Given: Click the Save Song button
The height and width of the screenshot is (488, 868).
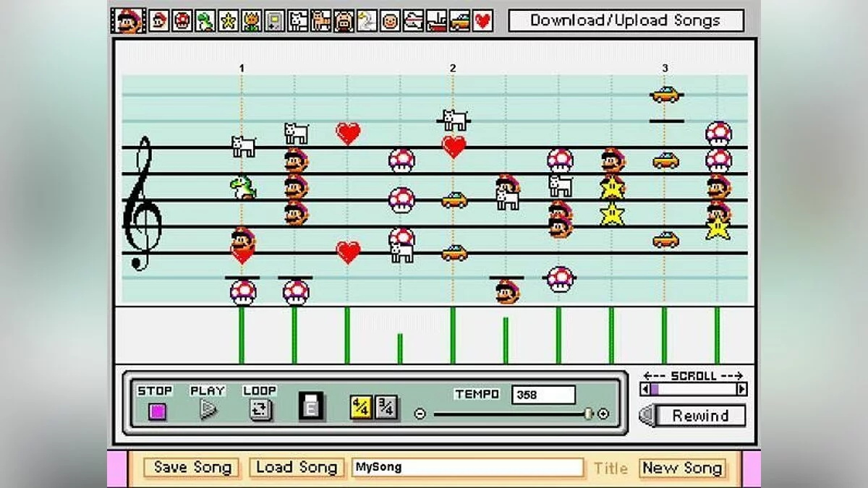Looking at the screenshot, I should click(192, 468).
